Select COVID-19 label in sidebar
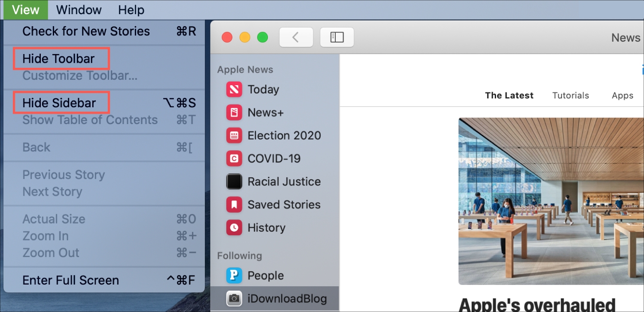644x312 pixels. (x=274, y=159)
